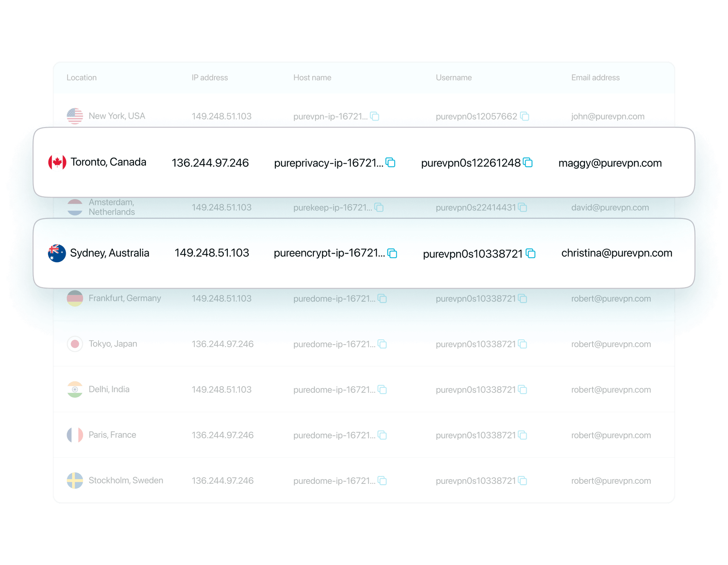
Task: Click robert@purevpn.com in Paris row
Action: click(611, 435)
